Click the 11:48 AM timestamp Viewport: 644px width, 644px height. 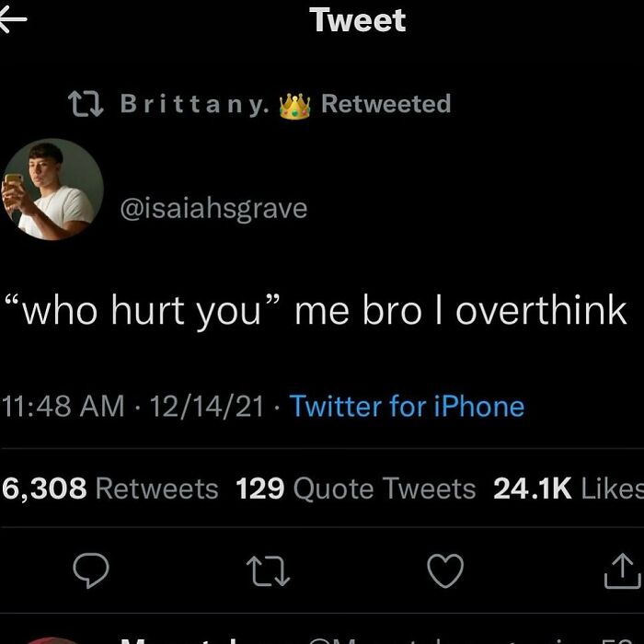[63, 406]
